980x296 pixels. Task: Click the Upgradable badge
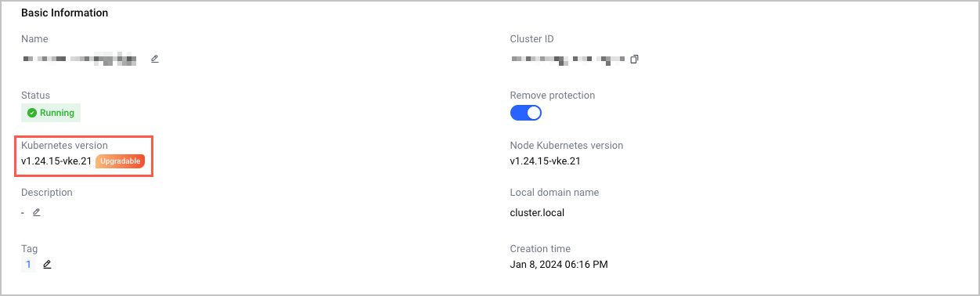[x=121, y=161]
